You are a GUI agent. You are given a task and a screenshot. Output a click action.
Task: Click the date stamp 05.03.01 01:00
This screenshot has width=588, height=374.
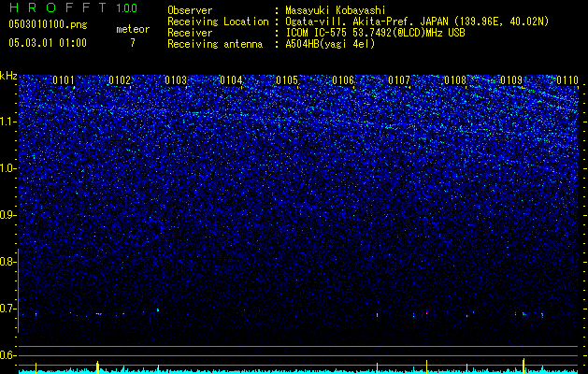click(x=48, y=43)
